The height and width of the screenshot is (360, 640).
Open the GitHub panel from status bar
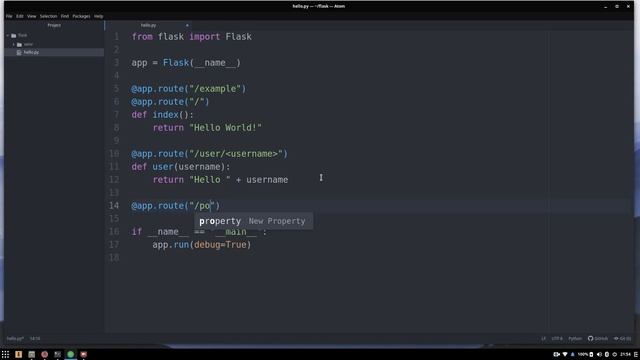tap(598, 338)
